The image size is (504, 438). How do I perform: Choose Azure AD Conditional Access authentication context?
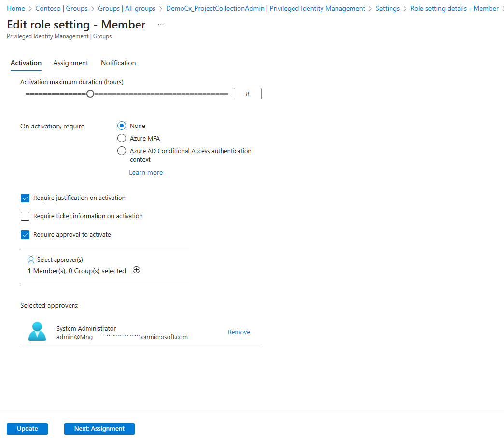click(122, 151)
